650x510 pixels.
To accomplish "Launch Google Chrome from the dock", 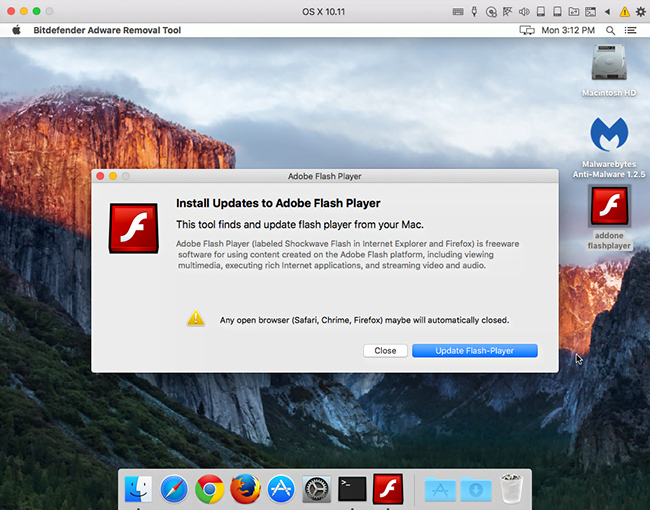I will (x=209, y=489).
